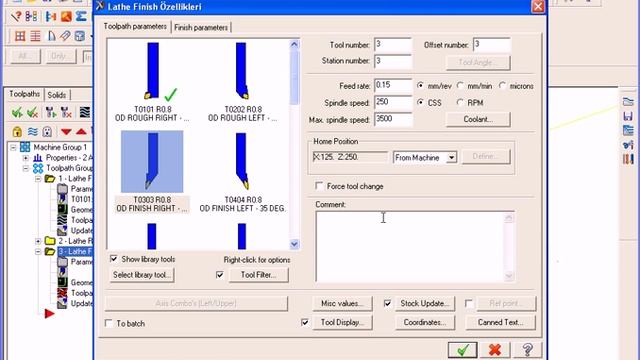Confirm dialog with green checkmark OK
The width and height of the screenshot is (640, 360).
click(462, 350)
